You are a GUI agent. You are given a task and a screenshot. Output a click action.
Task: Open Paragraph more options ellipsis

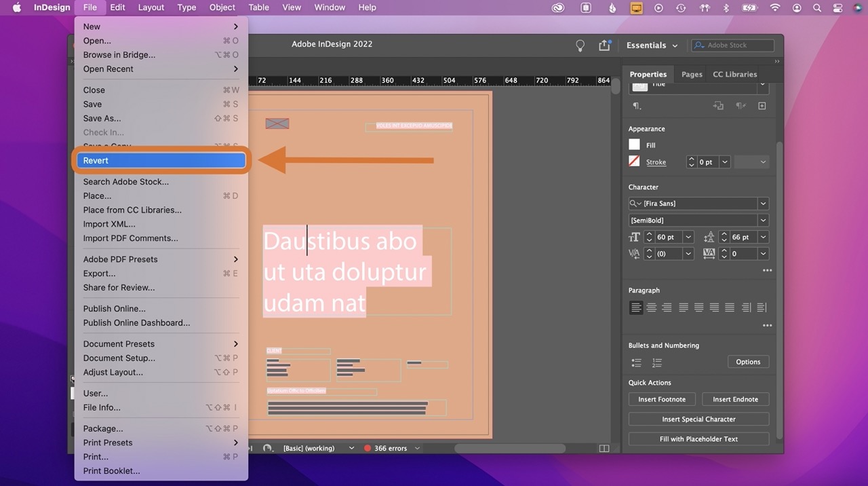point(767,326)
